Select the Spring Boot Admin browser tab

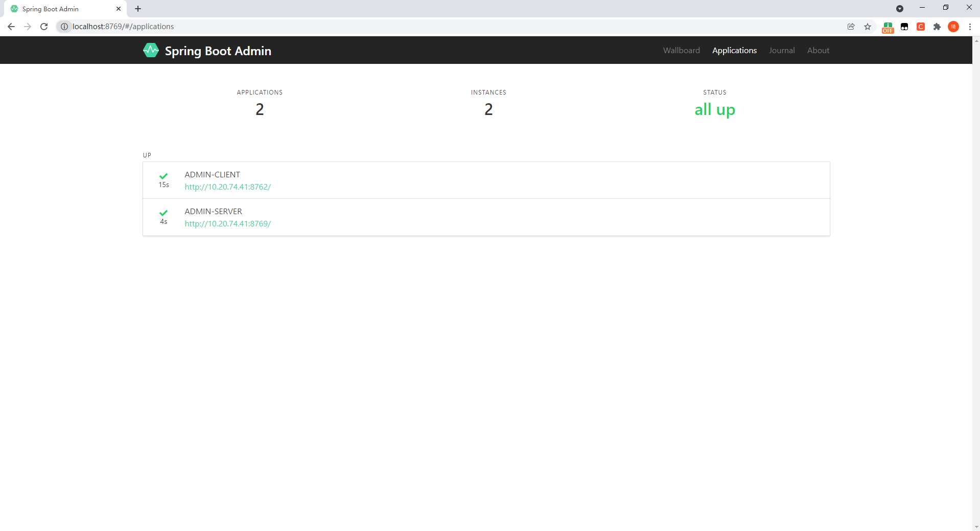pos(66,9)
